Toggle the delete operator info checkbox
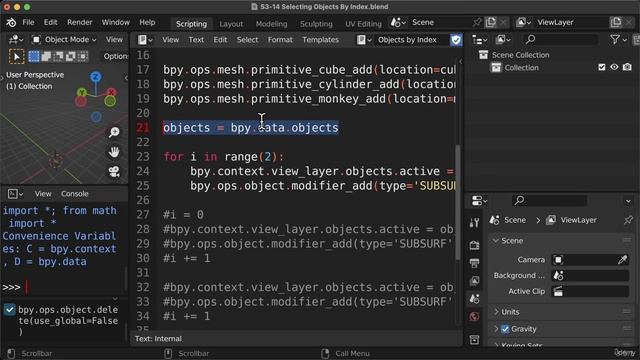The image size is (640, 360). pyautogui.click(x=9, y=309)
